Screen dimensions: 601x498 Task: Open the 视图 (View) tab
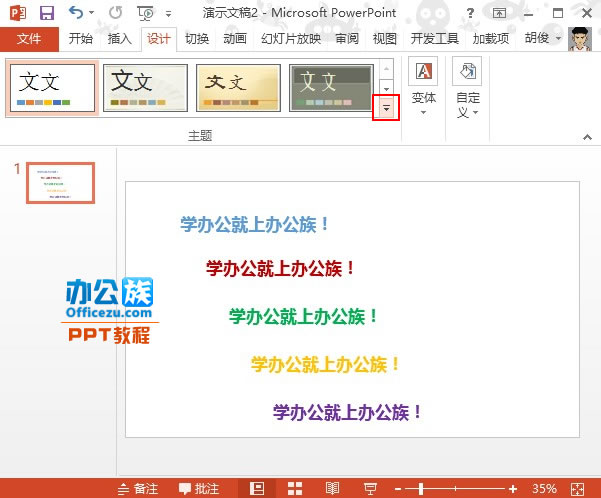pos(384,39)
